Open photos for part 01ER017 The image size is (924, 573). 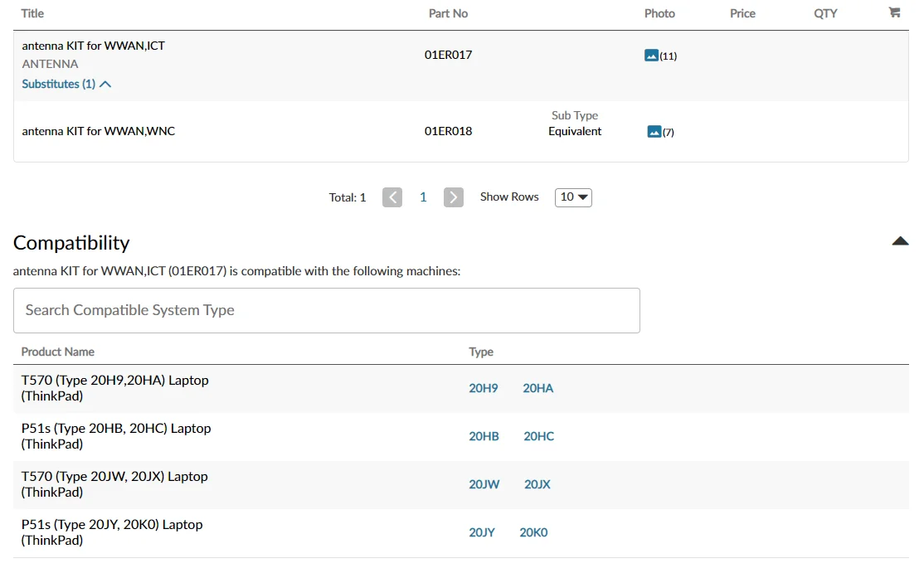pos(652,56)
